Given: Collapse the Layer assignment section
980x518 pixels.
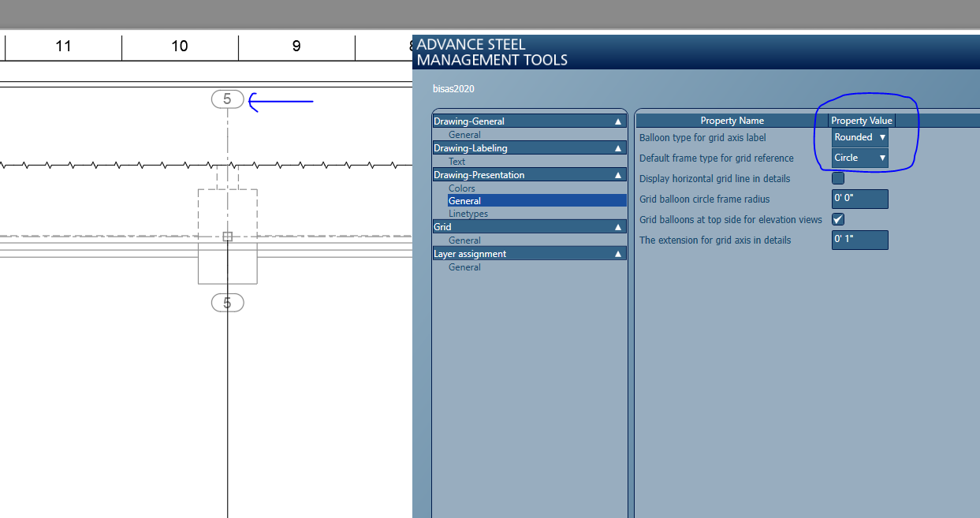Looking at the screenshot, I should click(528, 253).
